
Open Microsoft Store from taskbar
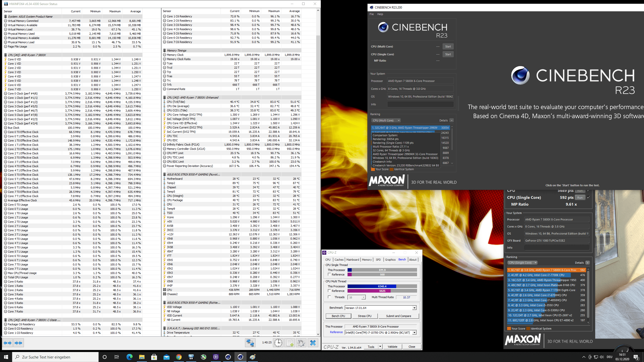tap(154, 357)
